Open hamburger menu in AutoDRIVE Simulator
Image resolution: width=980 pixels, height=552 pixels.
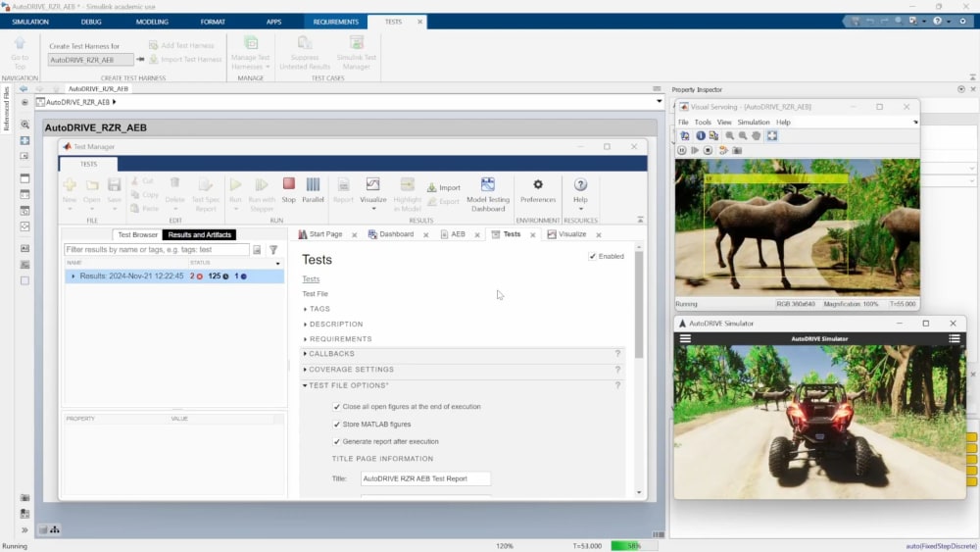tap(685, 339)
